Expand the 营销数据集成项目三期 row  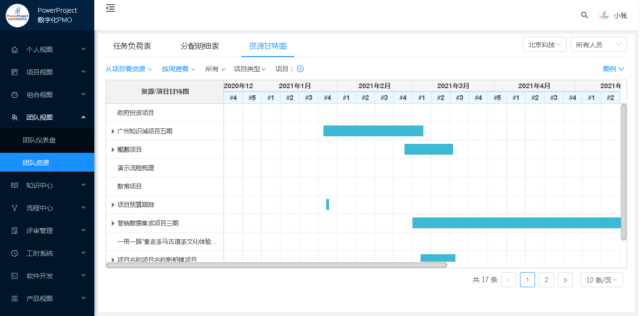113,223
